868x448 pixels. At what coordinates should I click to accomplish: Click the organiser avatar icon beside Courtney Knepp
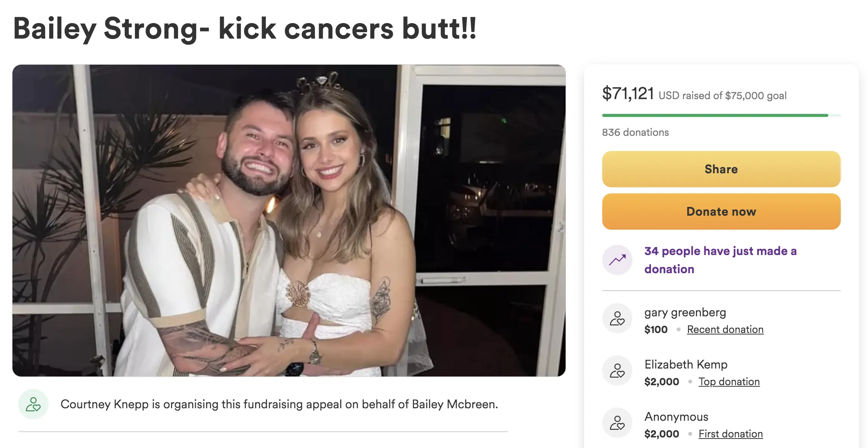coord(33,404)
